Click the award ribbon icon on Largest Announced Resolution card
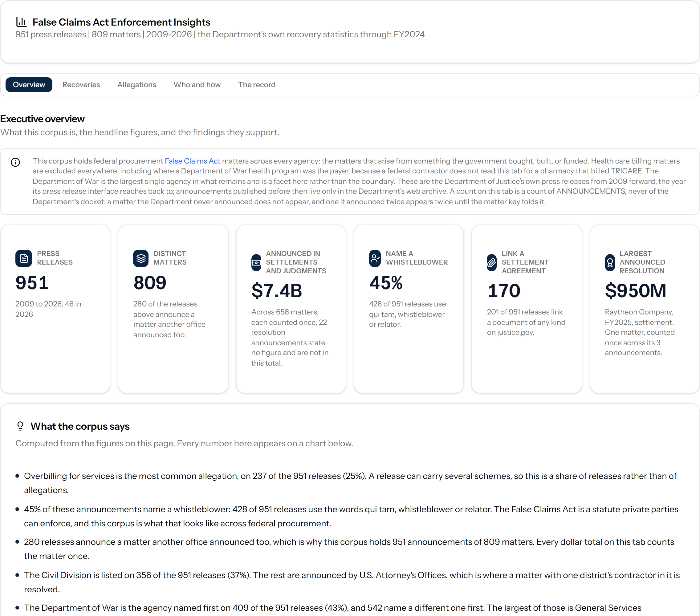700x616 pixels. click(610, 263)
